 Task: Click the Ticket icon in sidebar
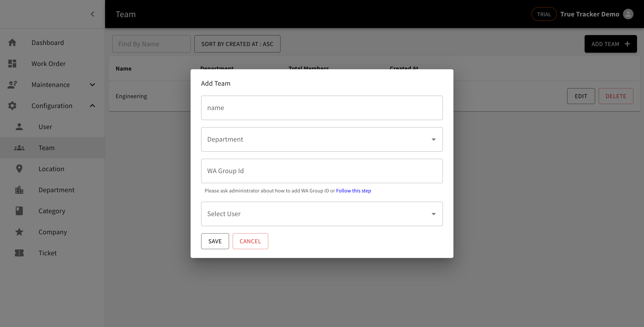click(x=19, y=253)
